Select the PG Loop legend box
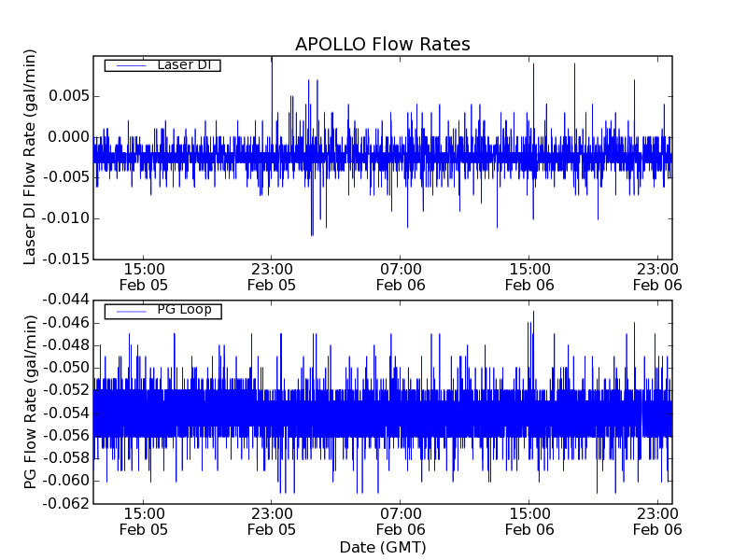 pyautogui.click(x=162, y=311)
